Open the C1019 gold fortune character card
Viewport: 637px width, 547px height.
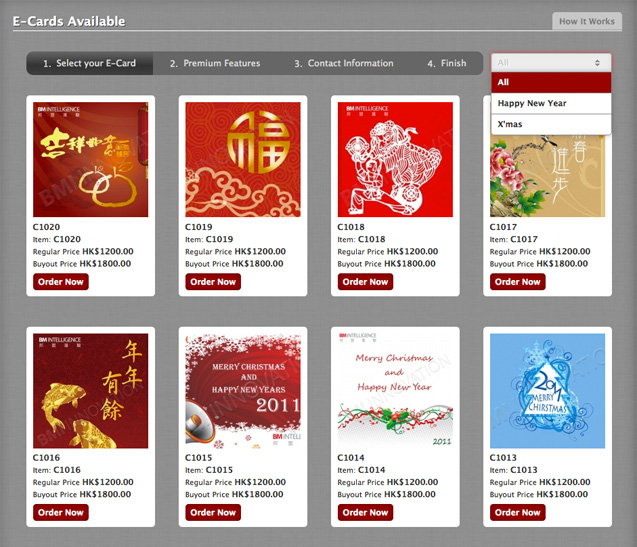[x=243, y=159]
